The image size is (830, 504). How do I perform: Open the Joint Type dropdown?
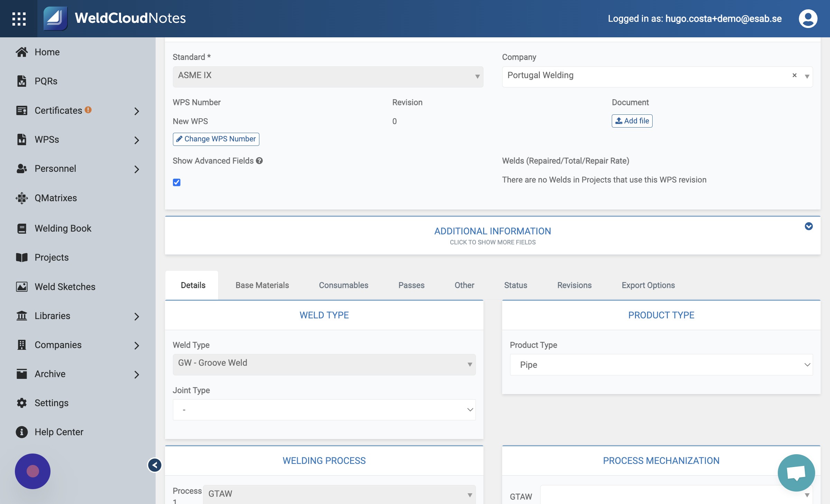point(324,410)
